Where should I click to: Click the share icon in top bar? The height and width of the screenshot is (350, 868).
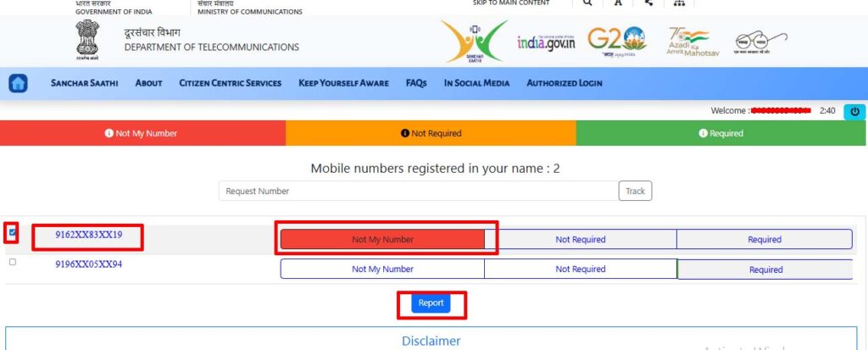click(x=648, y=3)
